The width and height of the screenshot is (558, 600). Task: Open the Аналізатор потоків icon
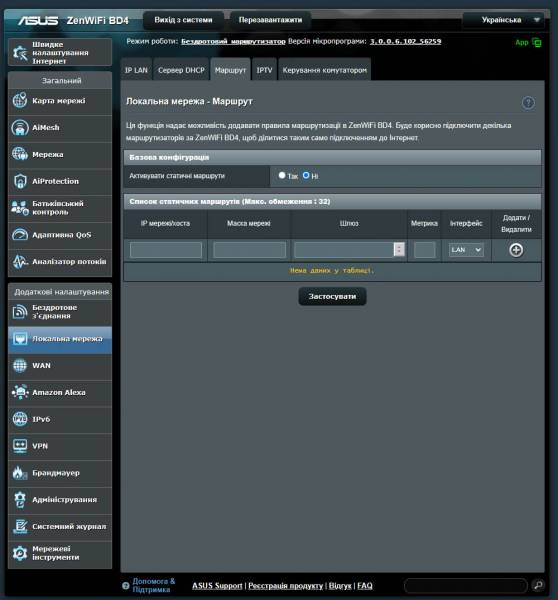[20, 262]
